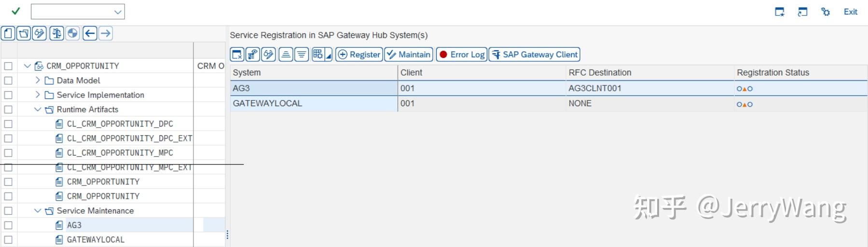Click the Generate Runtime Objects circle icon
868x247 pixels.
click(x=72, y=33)
